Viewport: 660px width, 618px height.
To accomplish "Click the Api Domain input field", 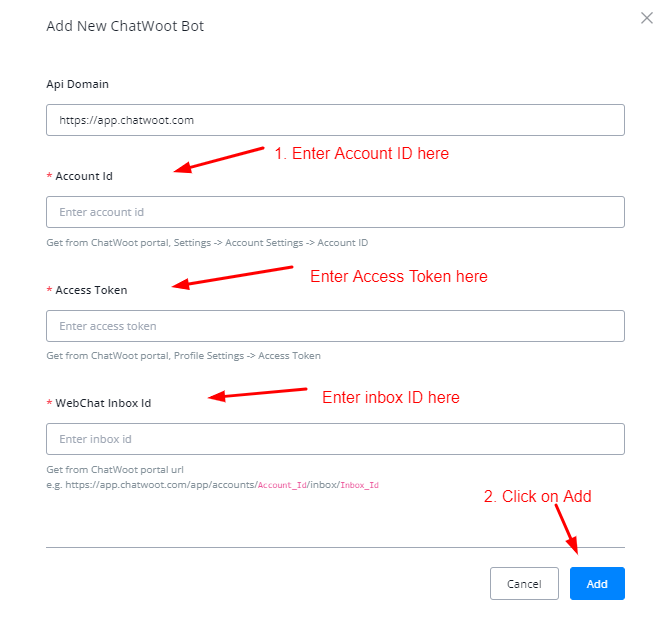I will click(x=335, y=120).
